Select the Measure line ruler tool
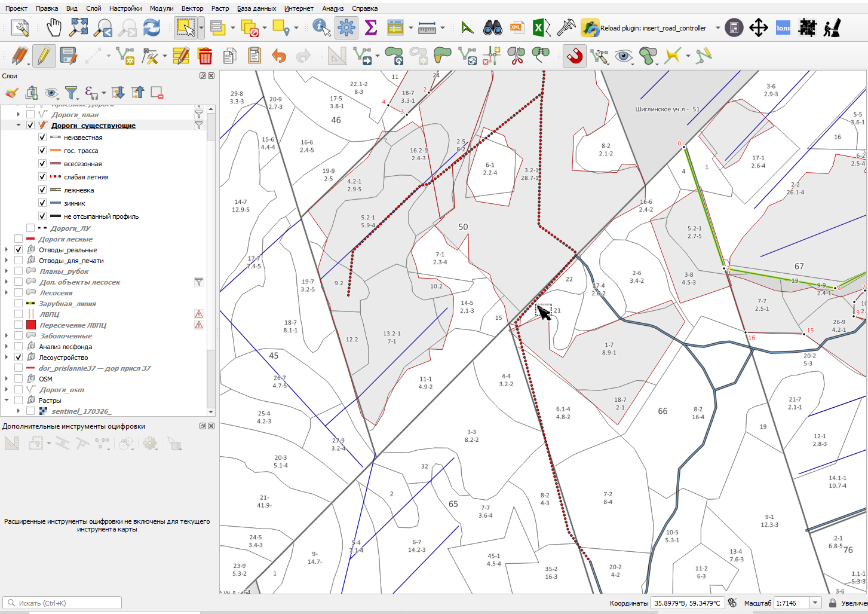This screenshot has height=614, width=868. (427, 28)
